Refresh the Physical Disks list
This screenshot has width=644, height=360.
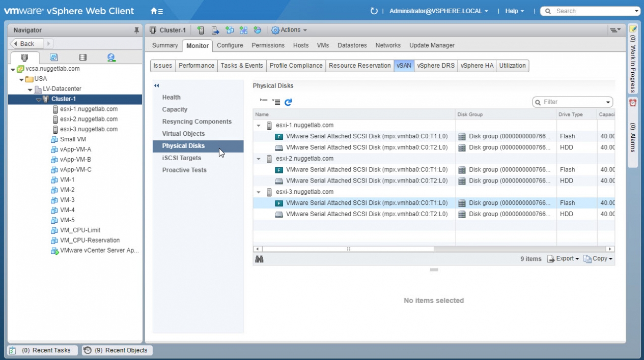(288, 102)
